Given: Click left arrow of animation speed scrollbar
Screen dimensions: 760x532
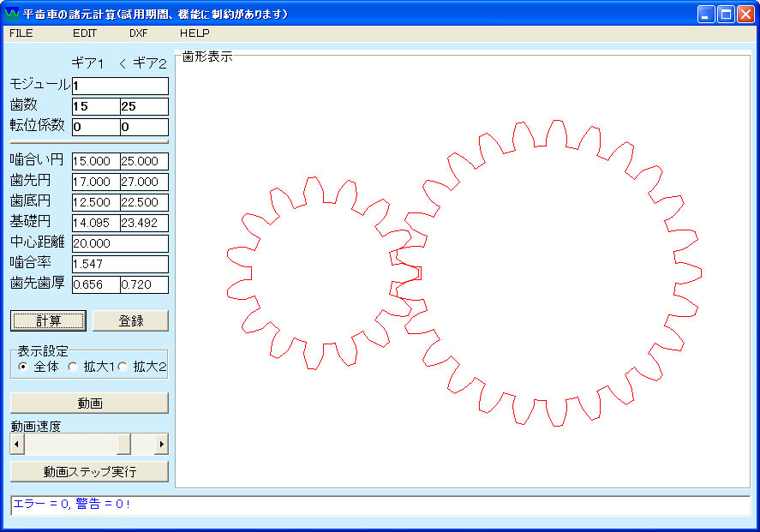Looking at the screenshot, I should (17, 444).
